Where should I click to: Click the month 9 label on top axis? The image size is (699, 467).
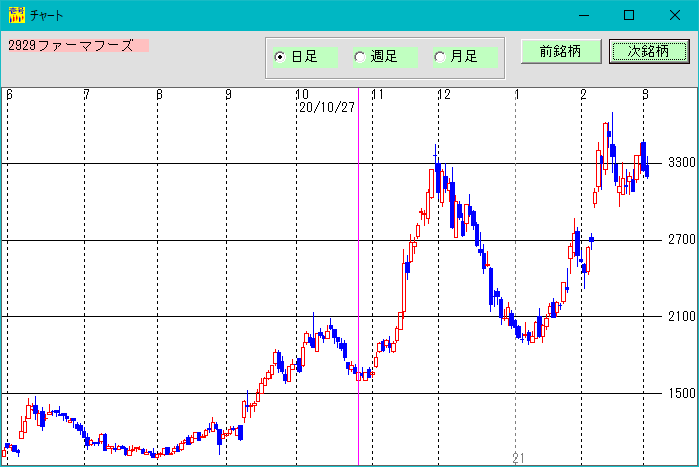228,94
